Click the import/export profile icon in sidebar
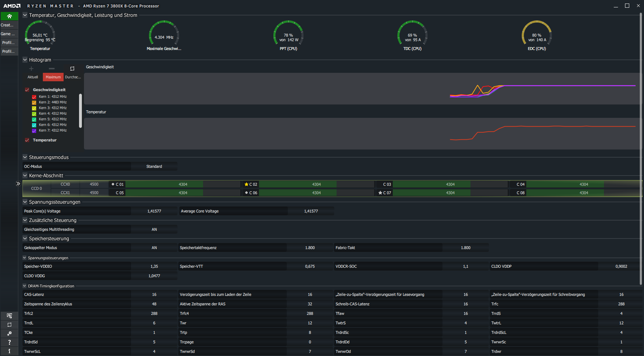 9,316
